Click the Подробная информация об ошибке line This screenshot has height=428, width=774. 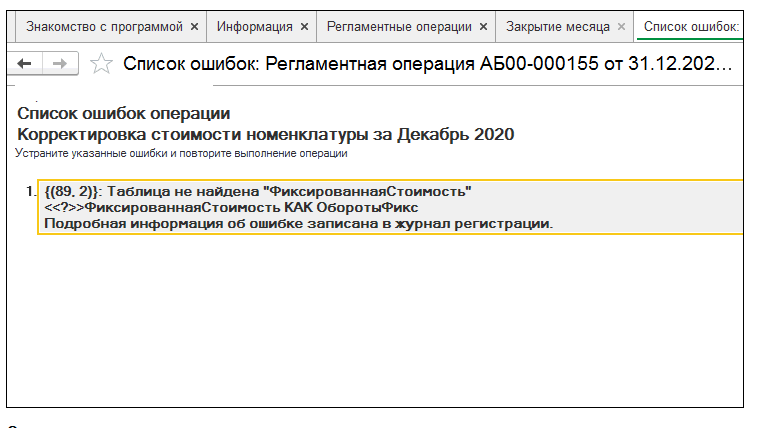(x=298, y=223)
